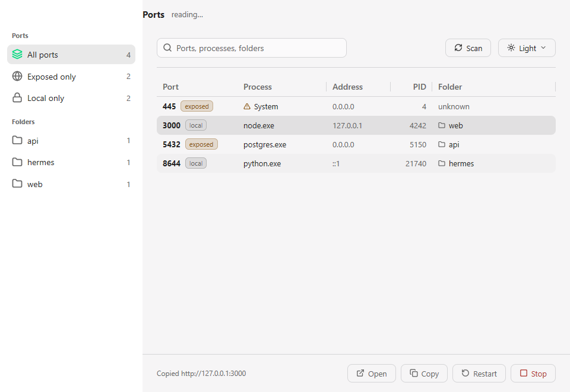Click address 0.0.0.0 in System row
The image size is (570, 392).
coord(343,106)
